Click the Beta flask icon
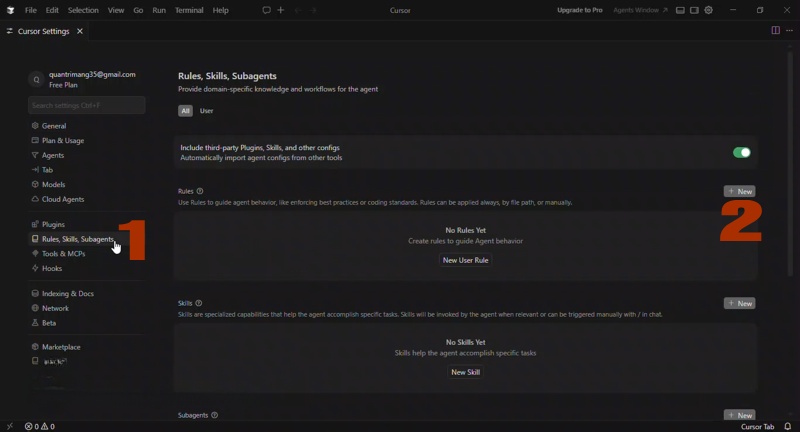Viewport: 800px width, 432px height. pyautogui.click(x=35, y=323)
